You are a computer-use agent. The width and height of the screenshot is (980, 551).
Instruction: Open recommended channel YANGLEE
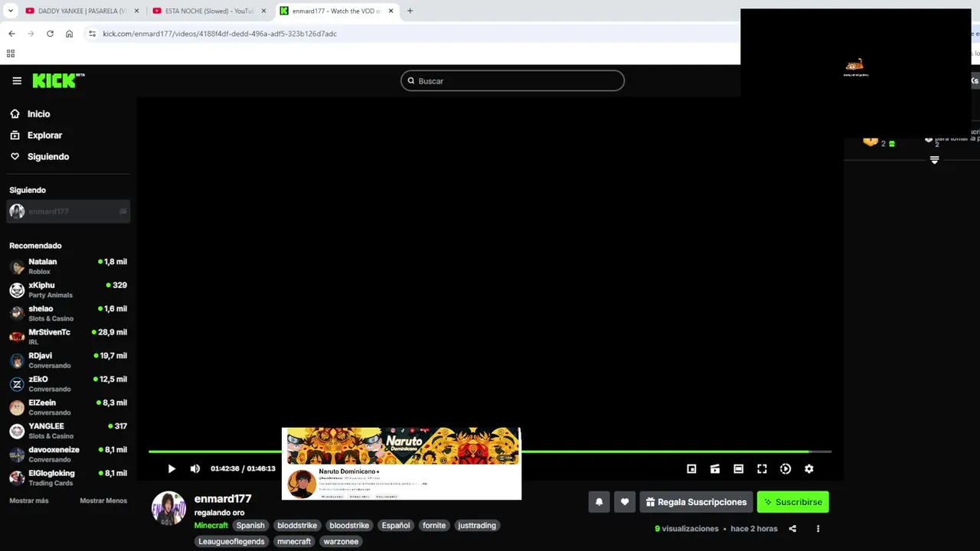(68, 431)
